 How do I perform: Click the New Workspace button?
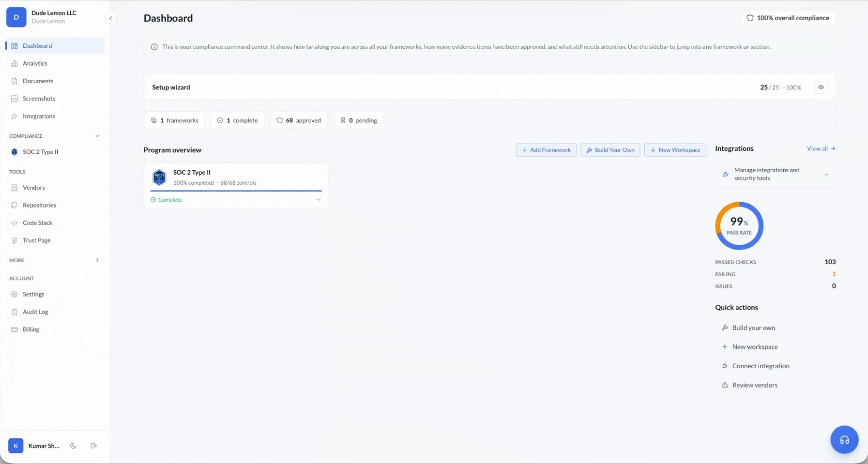(675, 150)
